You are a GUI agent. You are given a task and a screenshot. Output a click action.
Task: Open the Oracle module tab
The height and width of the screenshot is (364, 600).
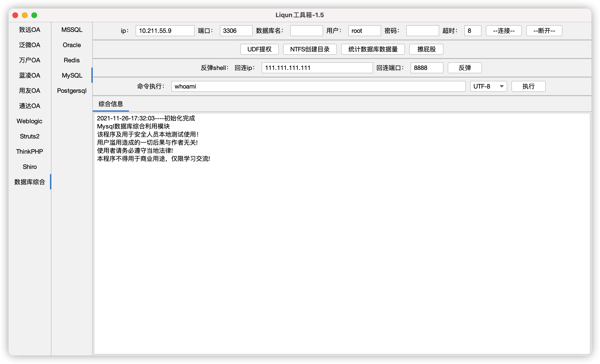72,45
